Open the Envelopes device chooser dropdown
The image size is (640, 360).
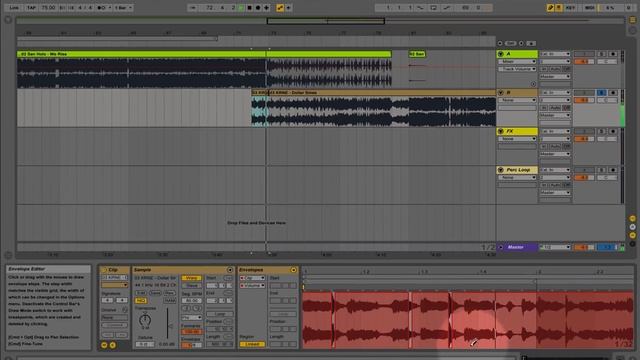point(252,278)
